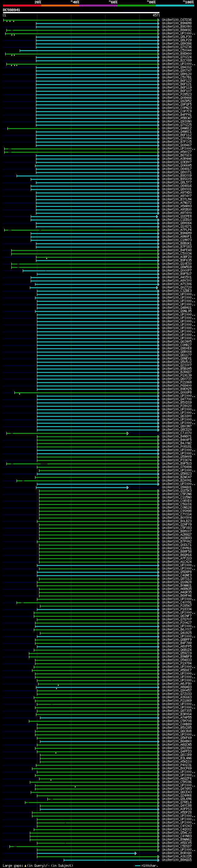Screen dimensions: 197x868
Task: Click the UniRef100_Q02720 label
Action: [x=176, y=288]
